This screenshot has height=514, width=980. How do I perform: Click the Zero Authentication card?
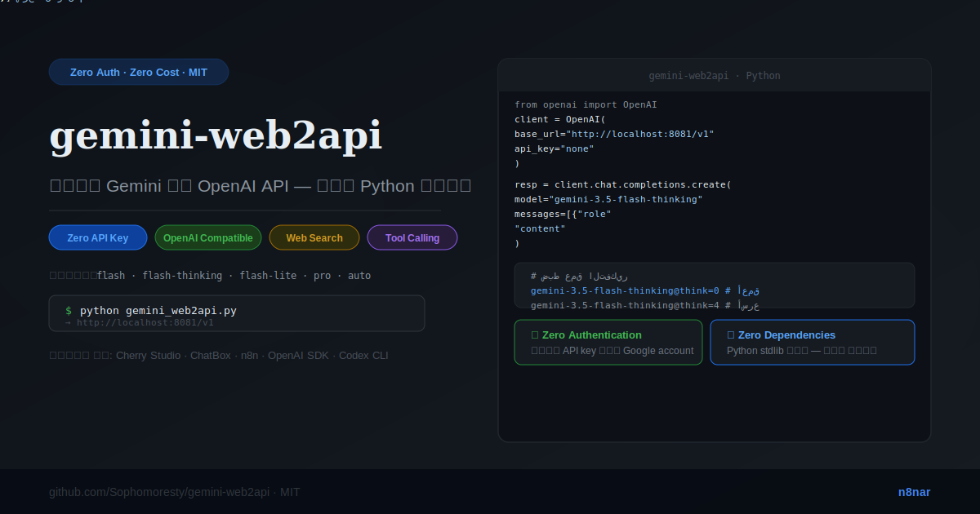pyautogui.click(x=608, y=343)
